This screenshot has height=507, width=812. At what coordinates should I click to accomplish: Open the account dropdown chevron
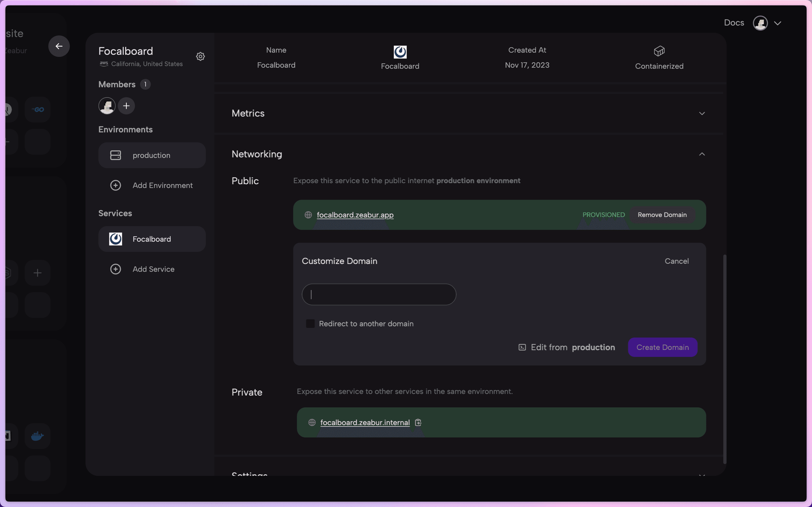[777, 23]
